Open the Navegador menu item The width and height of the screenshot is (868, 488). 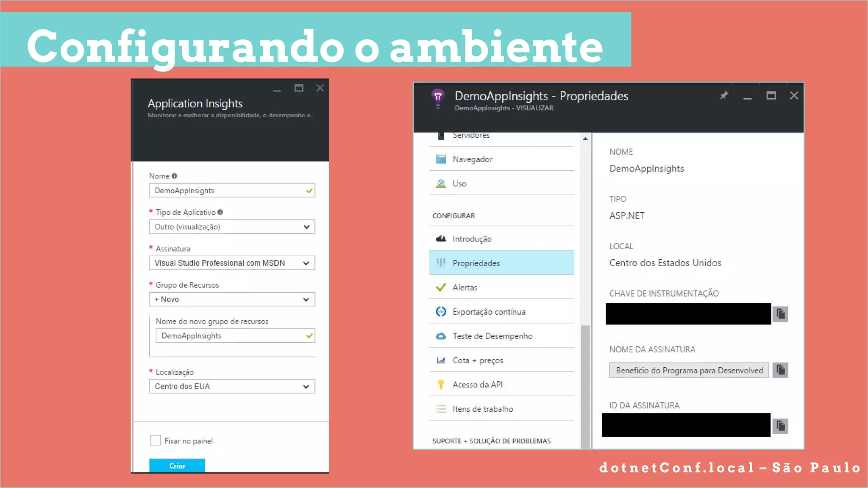pyautogui.click(x=501, y=159)
